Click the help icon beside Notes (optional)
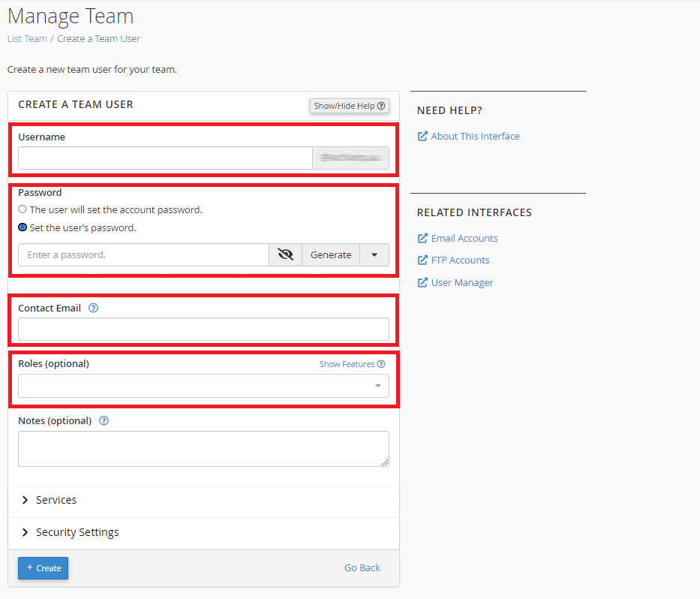700x599 pixels. tap(104, 420)
